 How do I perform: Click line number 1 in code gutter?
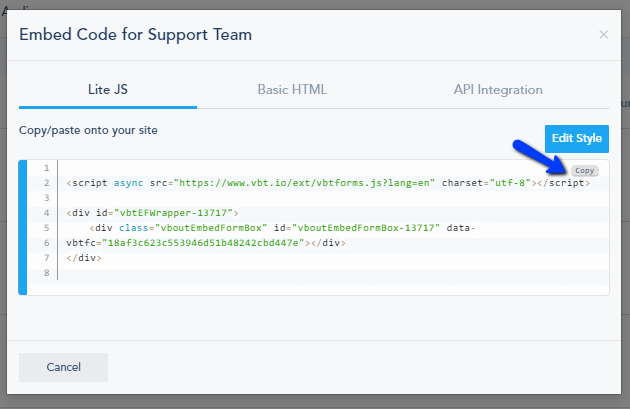[x=46, y=168]
